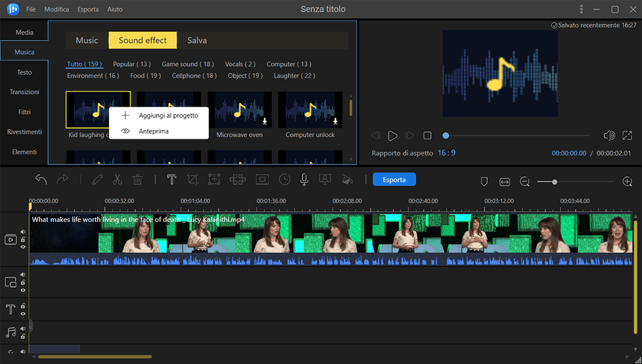
Task: Click the blue Esporta button
Action: pos(394,180)
